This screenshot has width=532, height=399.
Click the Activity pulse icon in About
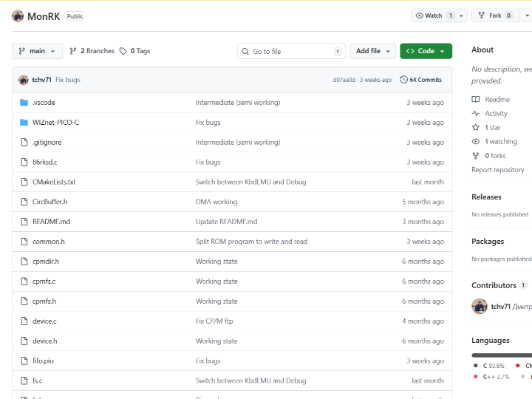476,114
